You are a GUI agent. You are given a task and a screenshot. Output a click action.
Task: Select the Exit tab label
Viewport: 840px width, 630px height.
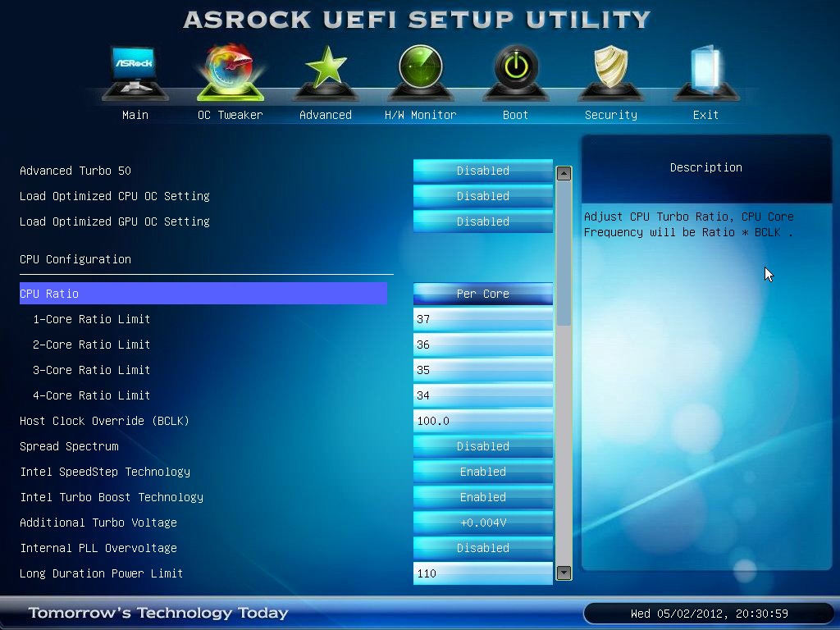coord(705,115)
